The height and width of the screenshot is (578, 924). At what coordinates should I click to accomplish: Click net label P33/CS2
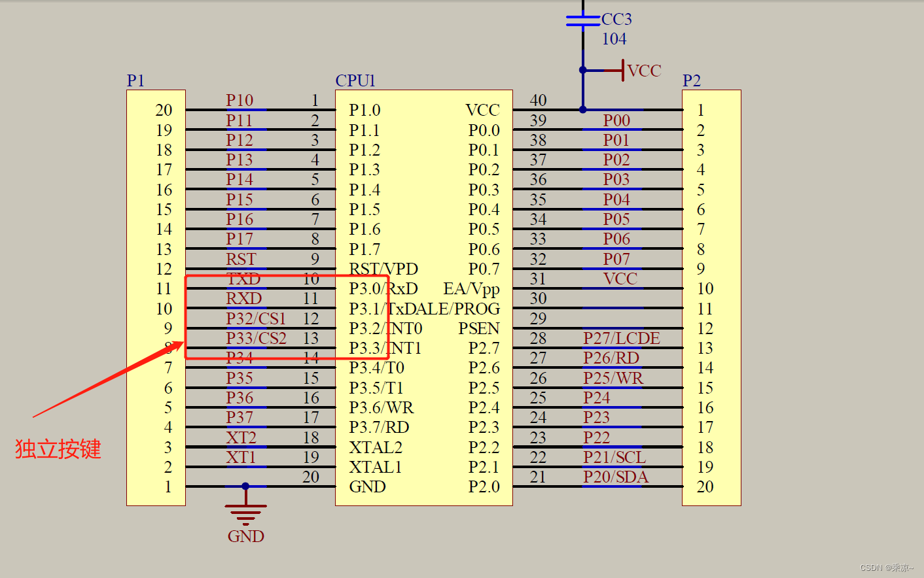coord(256,338)
